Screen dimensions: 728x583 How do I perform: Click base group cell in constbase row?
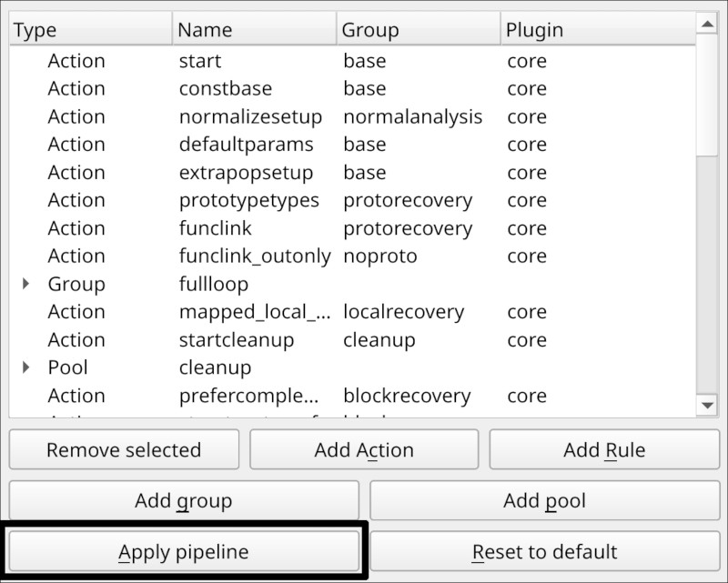pos(365,88)
